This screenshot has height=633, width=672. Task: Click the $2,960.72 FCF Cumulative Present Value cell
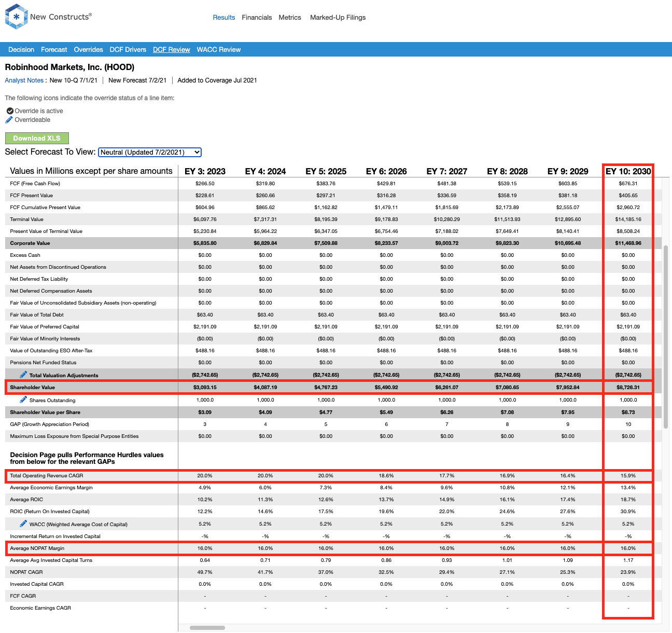point(628,208)
